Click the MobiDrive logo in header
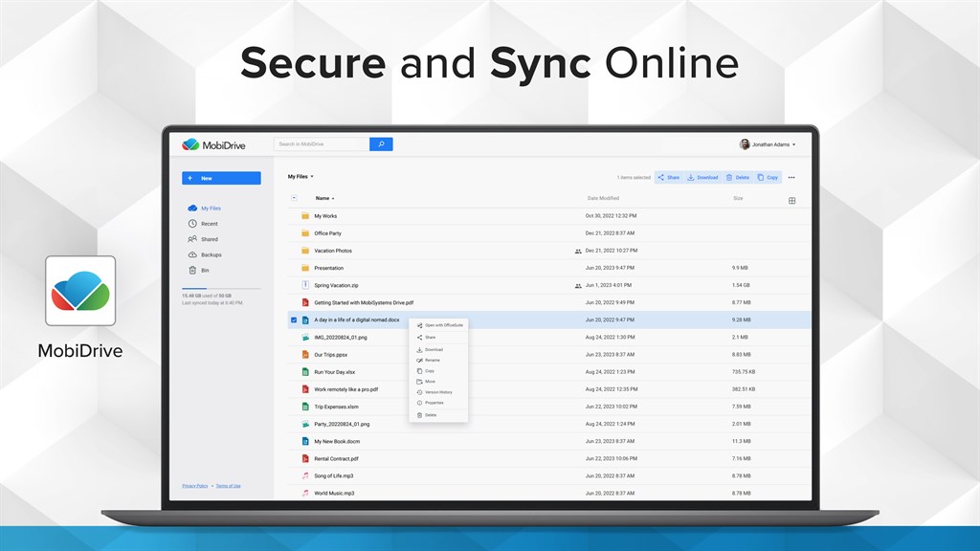Viewport: 980px width, 551px height. tap(213, 145)
